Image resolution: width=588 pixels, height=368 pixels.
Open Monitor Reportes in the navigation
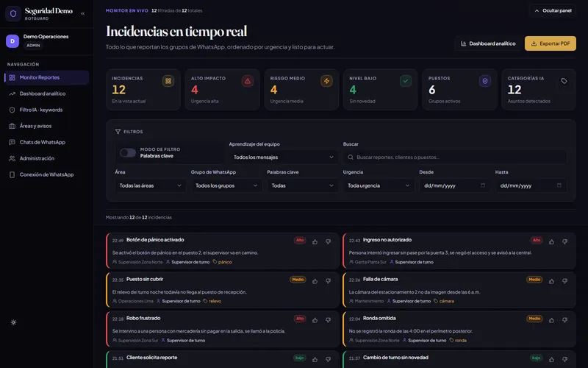pyautogui.click(x=47, y=77)
